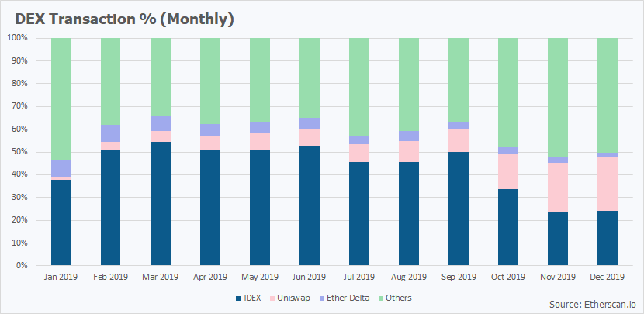Click the IDEX dark blue legend swatch
The image size is (644, 314).
pyautogui.click(x=238, y=298)
